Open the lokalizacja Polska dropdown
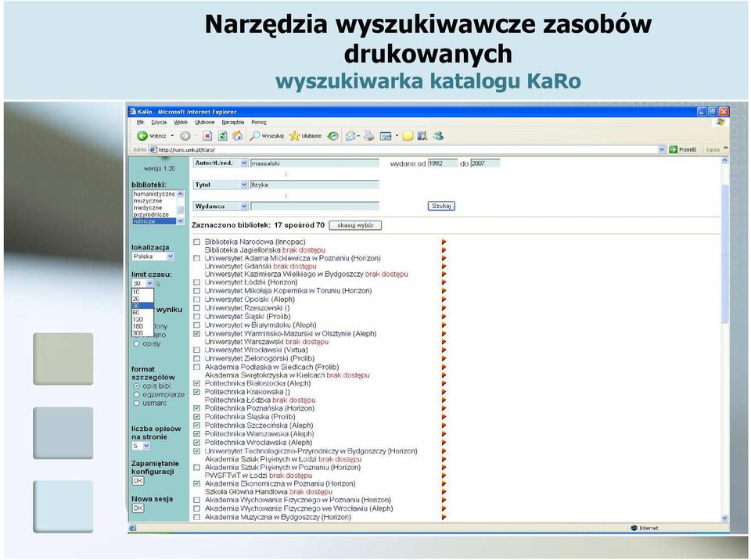The width and height of the screenshot is (751, 560). (x=170, y=257)
